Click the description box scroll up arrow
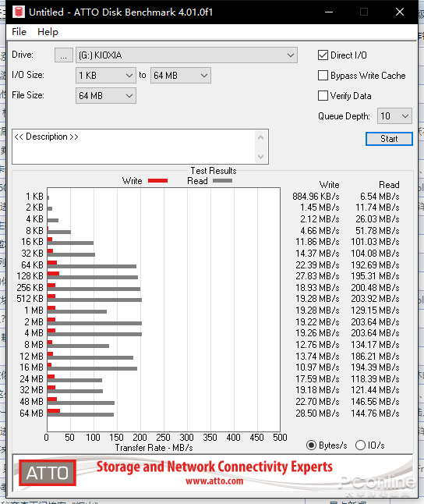 click(260, 137)
